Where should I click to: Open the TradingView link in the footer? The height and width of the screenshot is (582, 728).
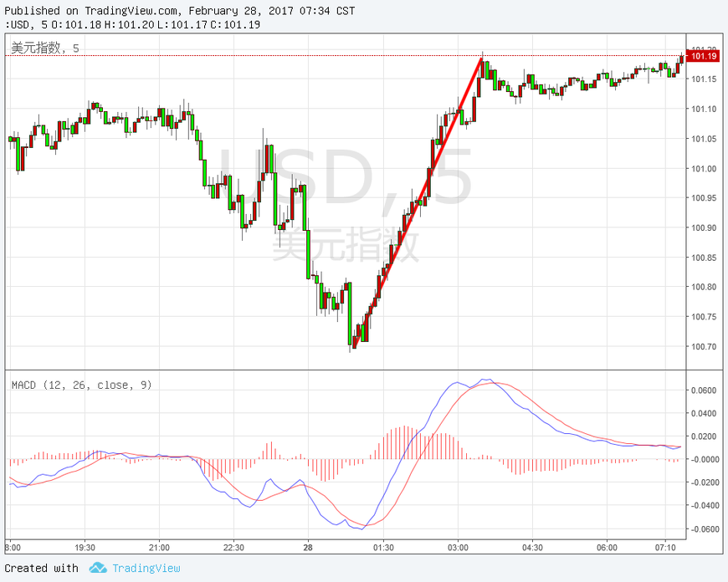point(146,568)
